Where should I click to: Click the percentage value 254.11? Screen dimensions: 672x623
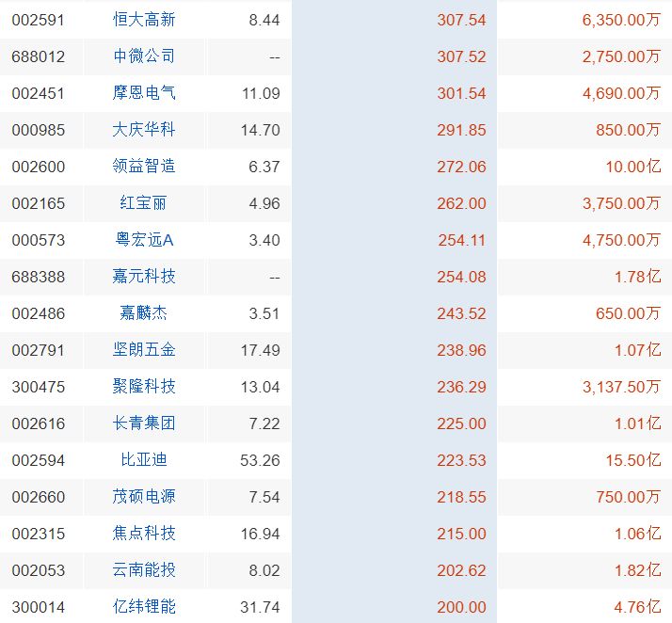(x=462, y=240)
